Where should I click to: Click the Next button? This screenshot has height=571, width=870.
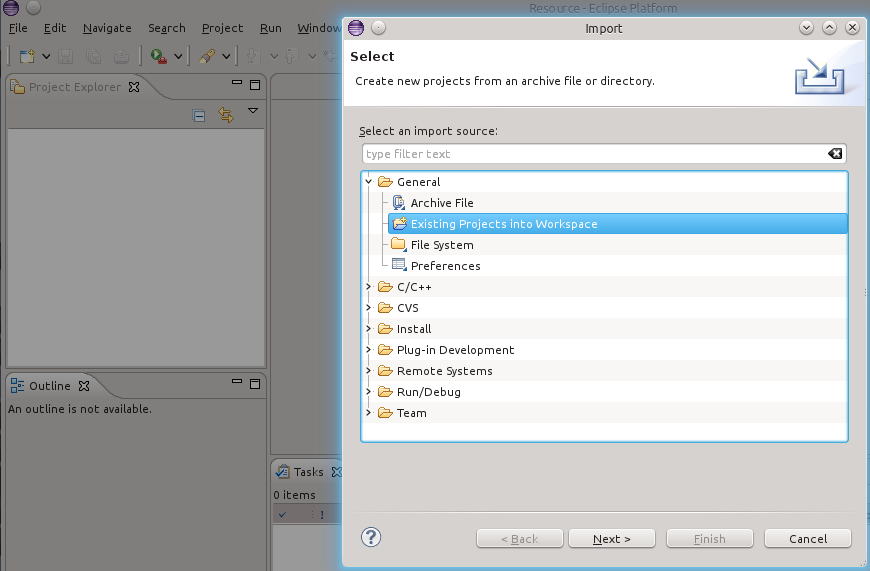click(x=611, y=539)
